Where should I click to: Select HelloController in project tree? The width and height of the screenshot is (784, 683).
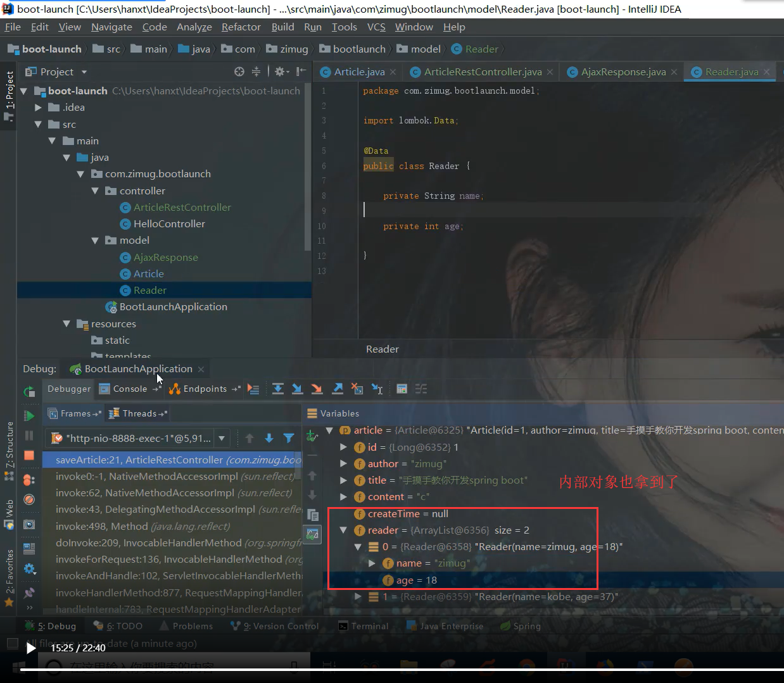169,224
